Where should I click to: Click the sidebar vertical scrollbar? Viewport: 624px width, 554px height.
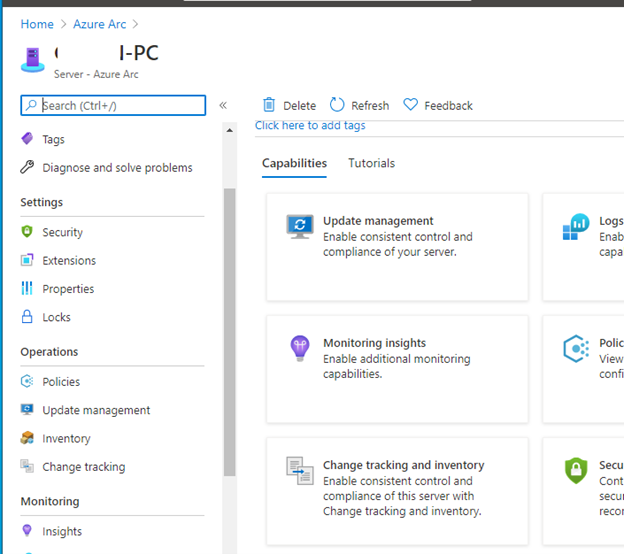pos(229,330)
